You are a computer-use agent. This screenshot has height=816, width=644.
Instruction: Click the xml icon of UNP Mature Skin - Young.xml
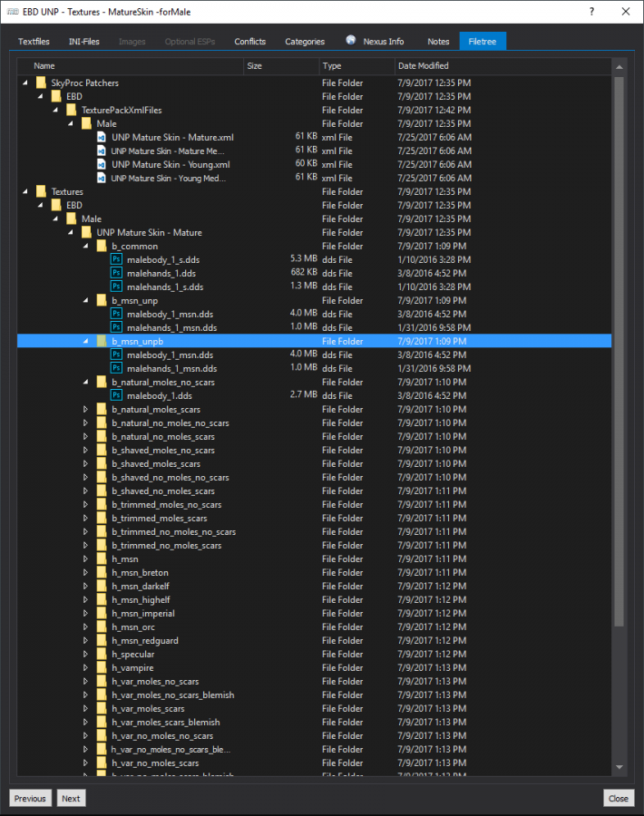pyautogui.click(x=102, y=164)
